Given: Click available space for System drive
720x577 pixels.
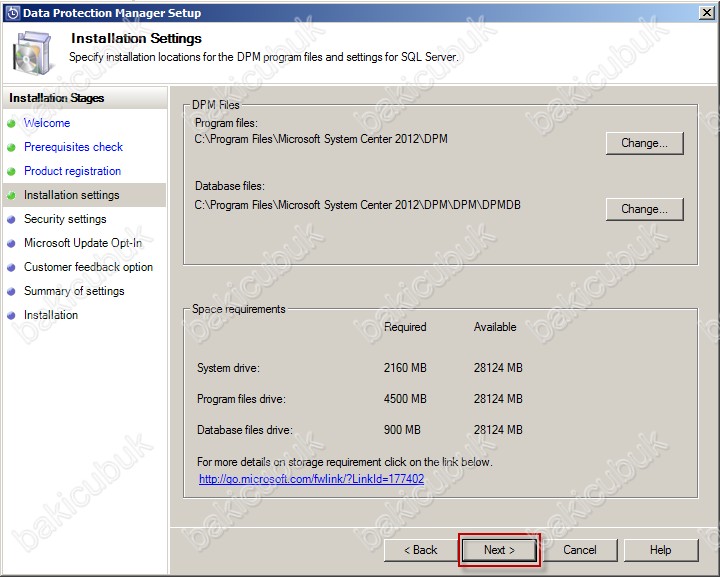Looking at the screenshot, I should [x=498, y=368].
